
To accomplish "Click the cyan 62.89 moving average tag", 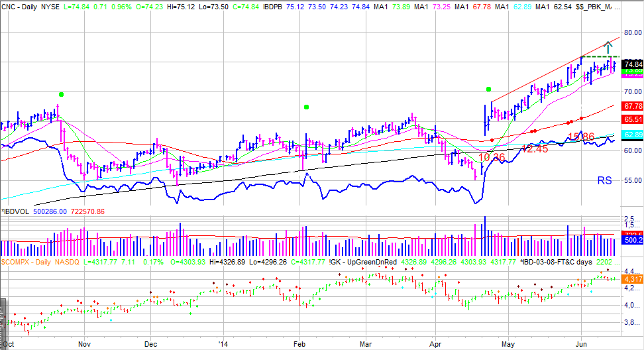I will point(633,135).
